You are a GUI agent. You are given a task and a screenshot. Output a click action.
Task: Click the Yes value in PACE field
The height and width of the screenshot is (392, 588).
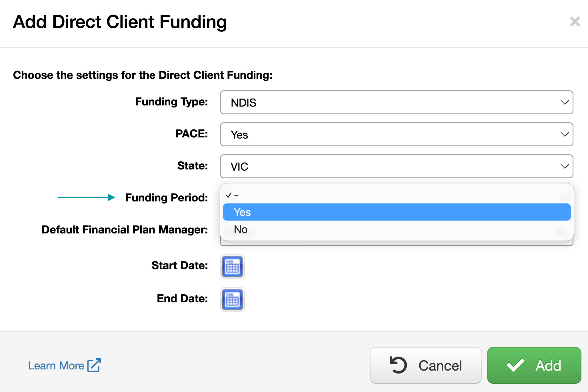[x=239, y=135]
